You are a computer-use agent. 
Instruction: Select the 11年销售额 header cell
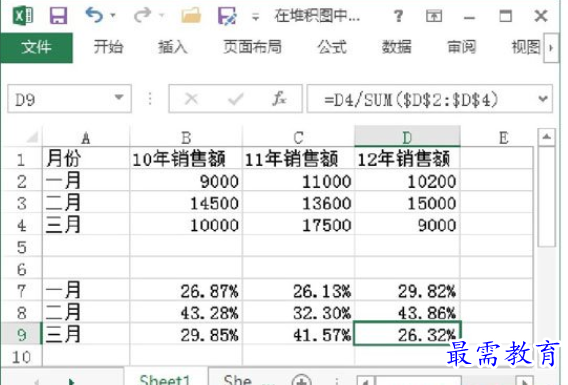coord(298,159)
